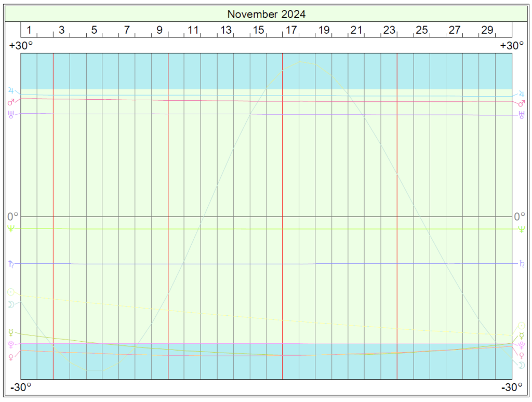Image resolution: width=532 pixels, height=402 pixels.
Task: Click the Venus glyph on the left edge
Action: (11, 357)
